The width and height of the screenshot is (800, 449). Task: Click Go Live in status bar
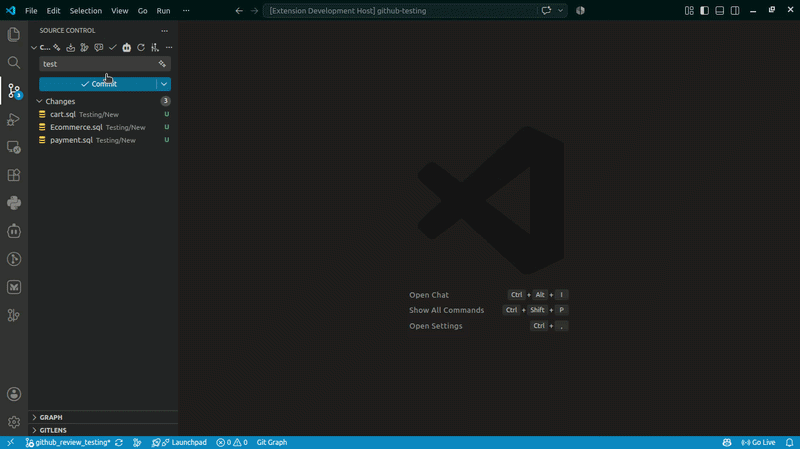pos(758,442)
